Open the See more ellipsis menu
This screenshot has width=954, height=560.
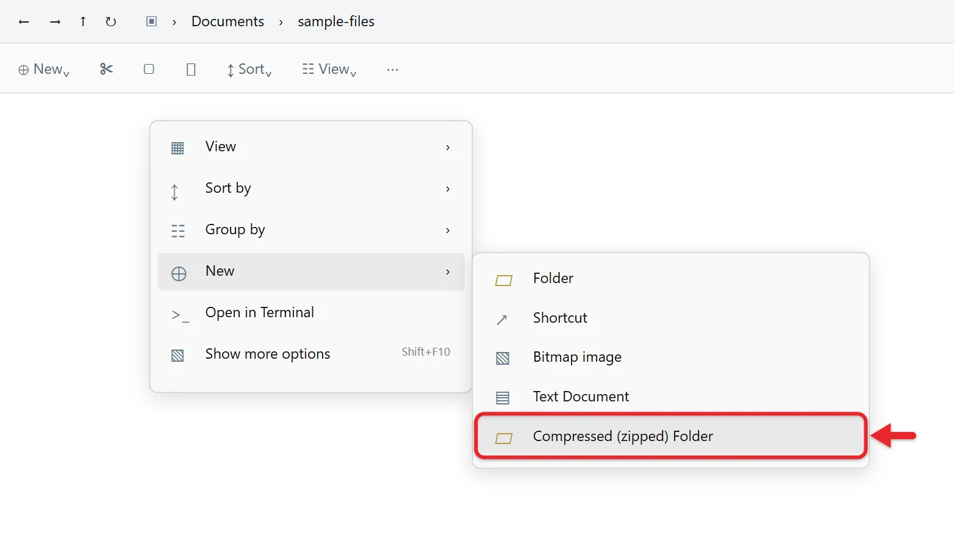tap(393, 70)
